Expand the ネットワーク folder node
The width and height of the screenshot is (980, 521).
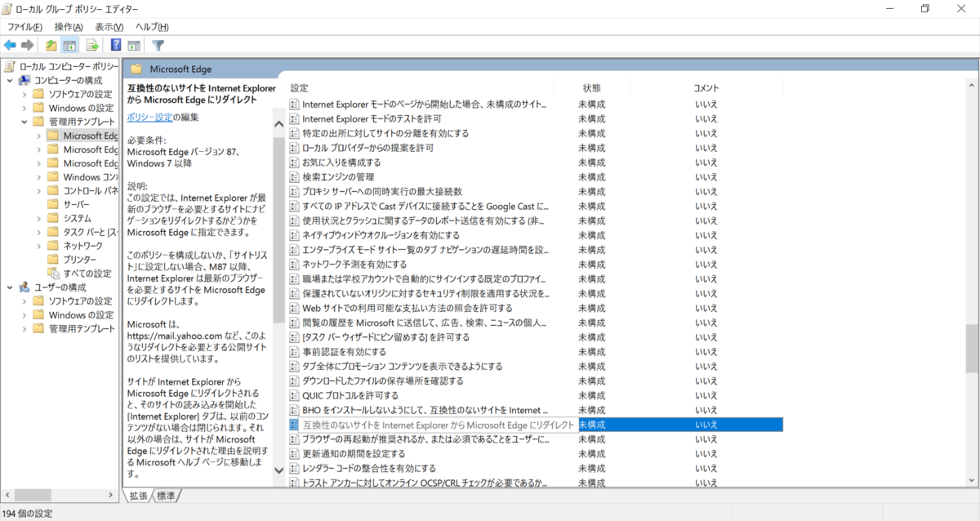(38, 246)
